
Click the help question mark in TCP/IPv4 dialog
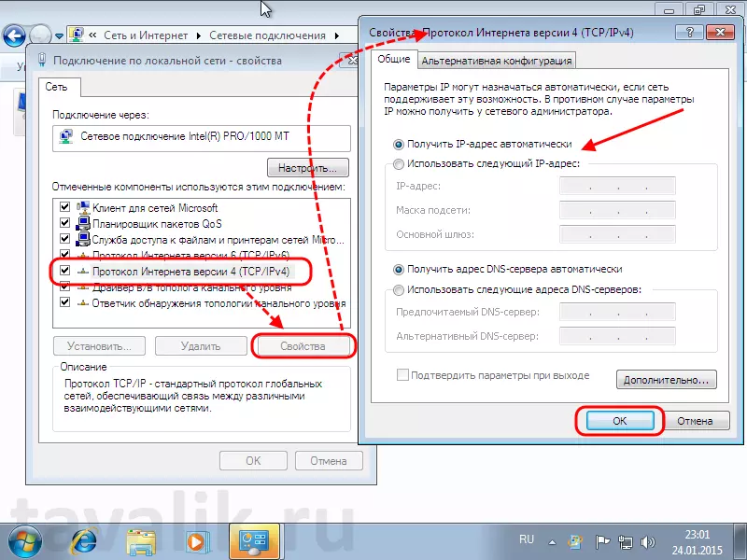coord(689,33)
